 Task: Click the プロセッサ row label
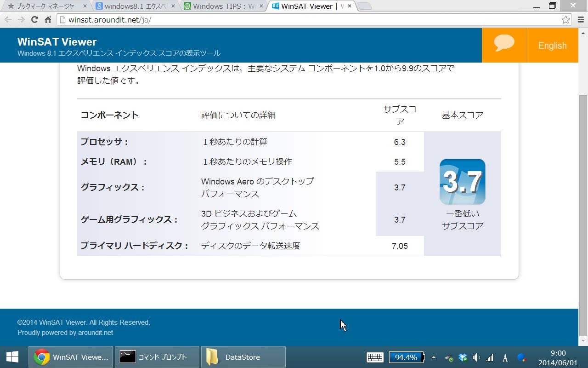[x=104, y=142]
